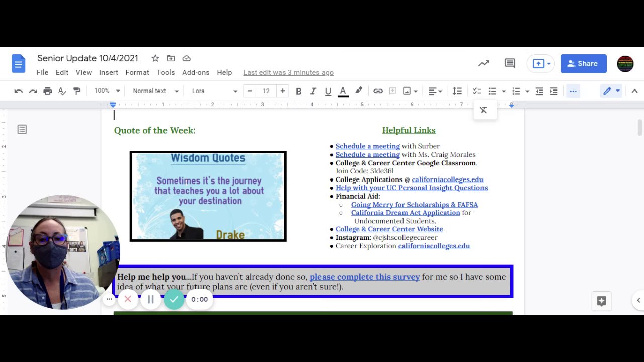Open the text alignment dropdown
Viewport: 644px width, 362px height.
tap(435, 91)
